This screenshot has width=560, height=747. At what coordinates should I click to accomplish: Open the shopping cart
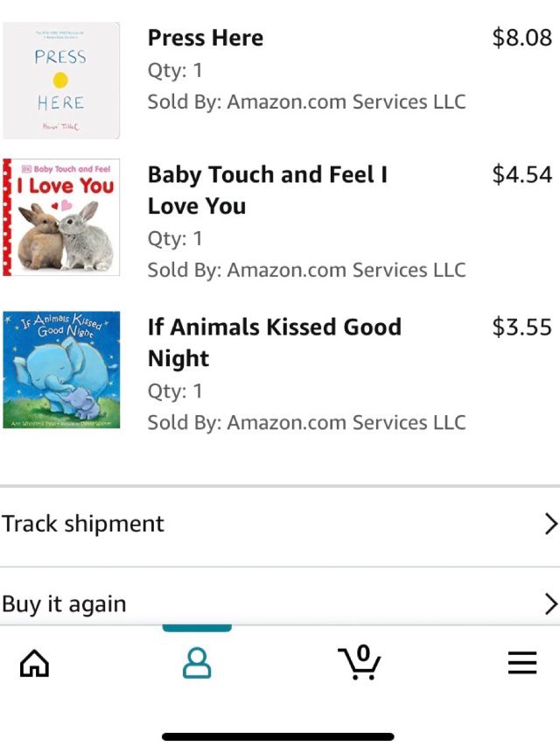pyautogui.click(x=360, y=663)
